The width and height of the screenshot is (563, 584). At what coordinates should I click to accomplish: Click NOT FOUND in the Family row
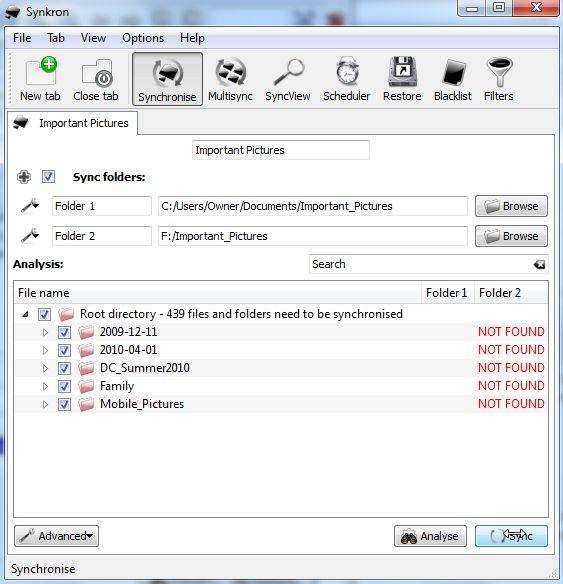(x=511, y=386)
